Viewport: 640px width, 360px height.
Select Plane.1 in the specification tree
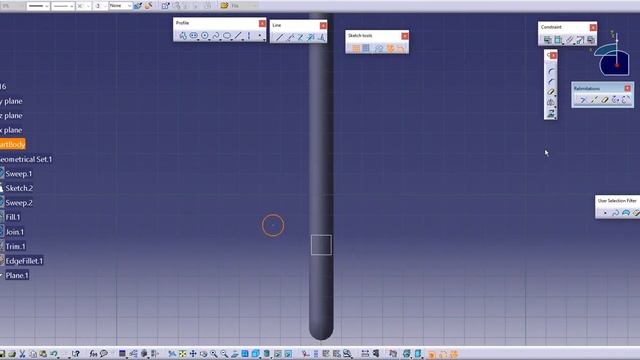pyautogui.click(x=17, y=276)
